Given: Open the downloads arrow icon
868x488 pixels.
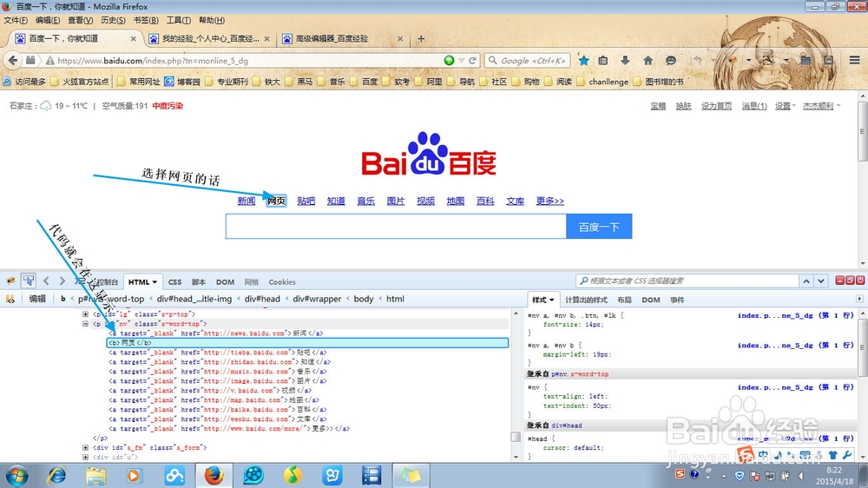Looking at the screenshot, I should 625,61.
